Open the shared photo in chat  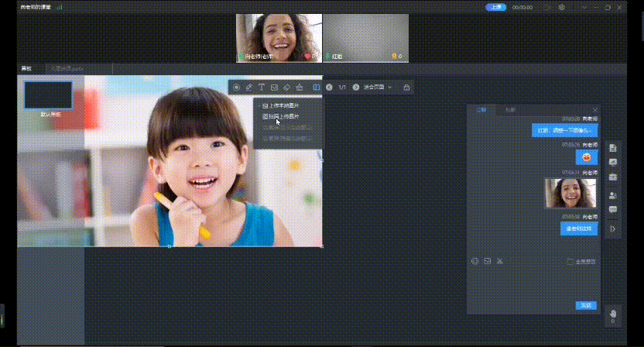570,193
